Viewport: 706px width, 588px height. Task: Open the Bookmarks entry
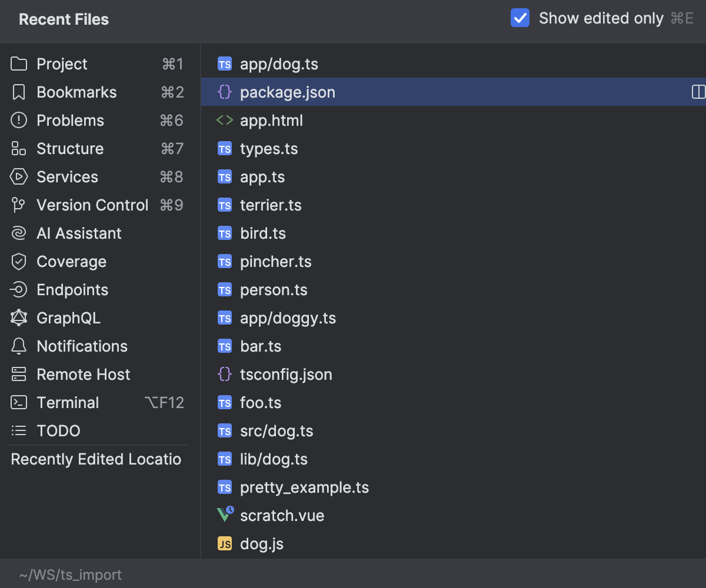pos(76,92)
